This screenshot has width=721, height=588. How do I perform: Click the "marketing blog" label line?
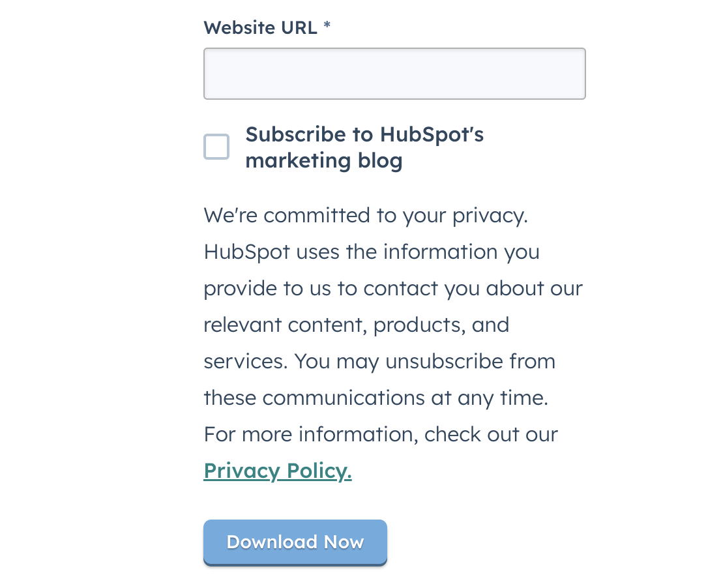pos(323,160)
